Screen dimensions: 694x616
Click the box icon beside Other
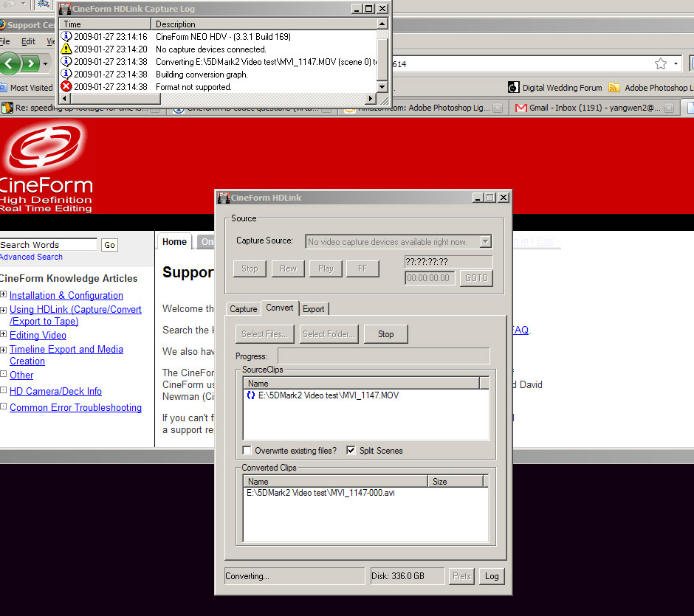4,374
